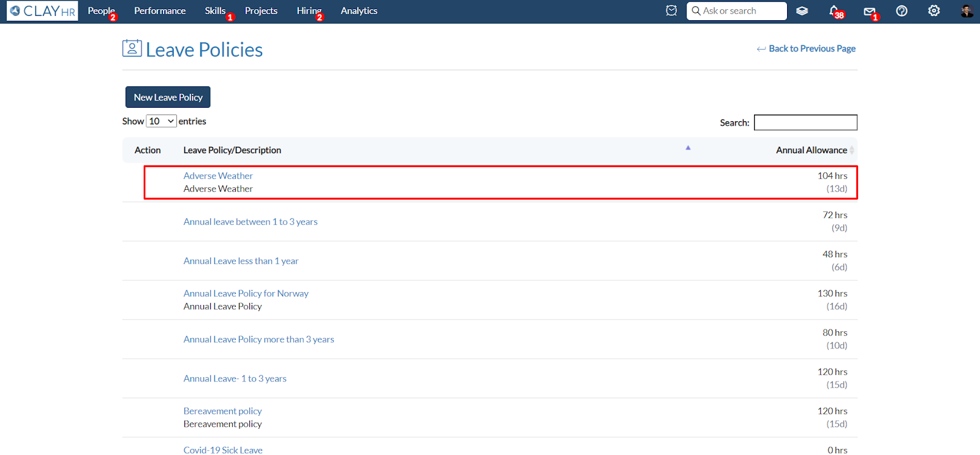Screen dimensions: 980x455
Task: Open the help question mark icon
Action: point(902,11)
